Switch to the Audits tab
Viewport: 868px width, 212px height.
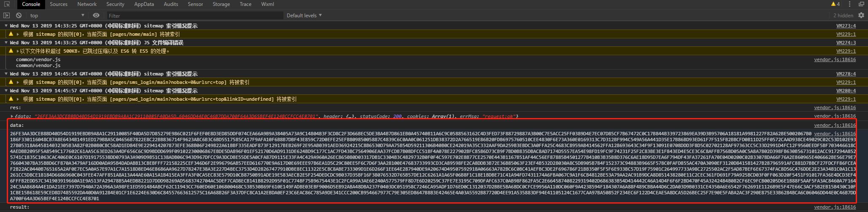[171, 4]
